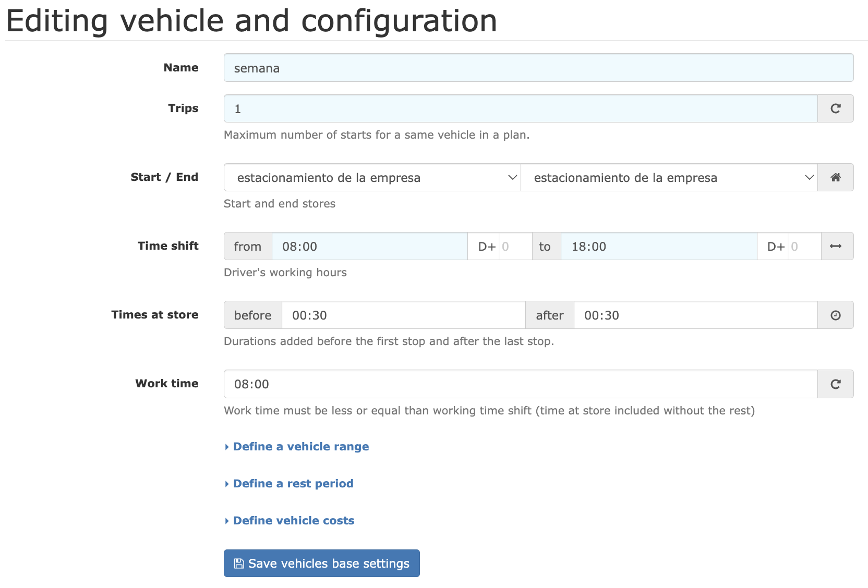Open the start store dropdown
This screenshot has width=868, height=588.
pos(372,177)
